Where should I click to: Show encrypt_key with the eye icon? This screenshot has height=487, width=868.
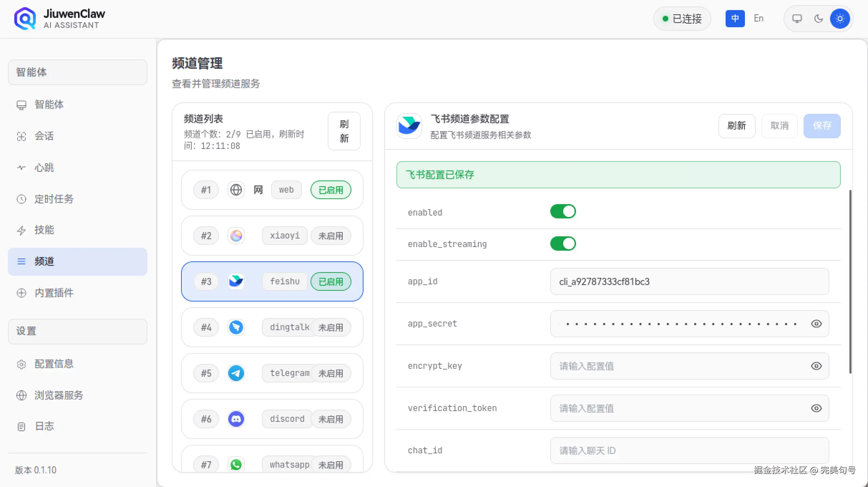tap(816, 366)
